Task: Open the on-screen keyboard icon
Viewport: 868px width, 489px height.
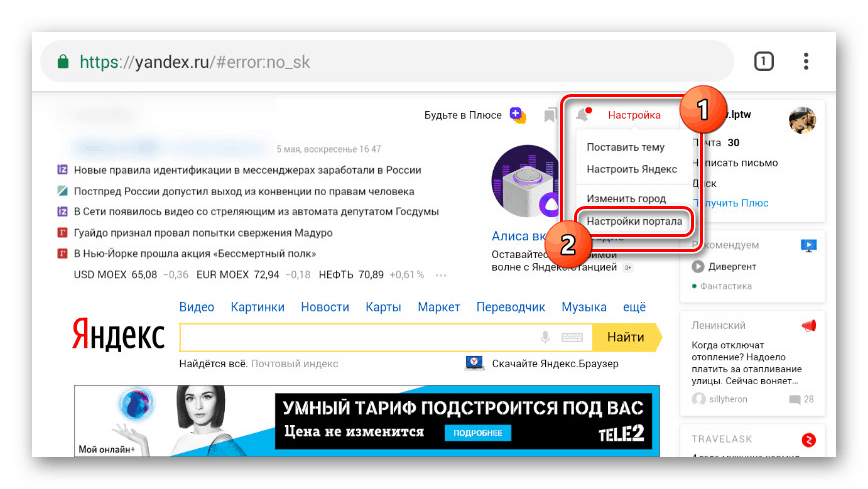Action: coord(572,337)
